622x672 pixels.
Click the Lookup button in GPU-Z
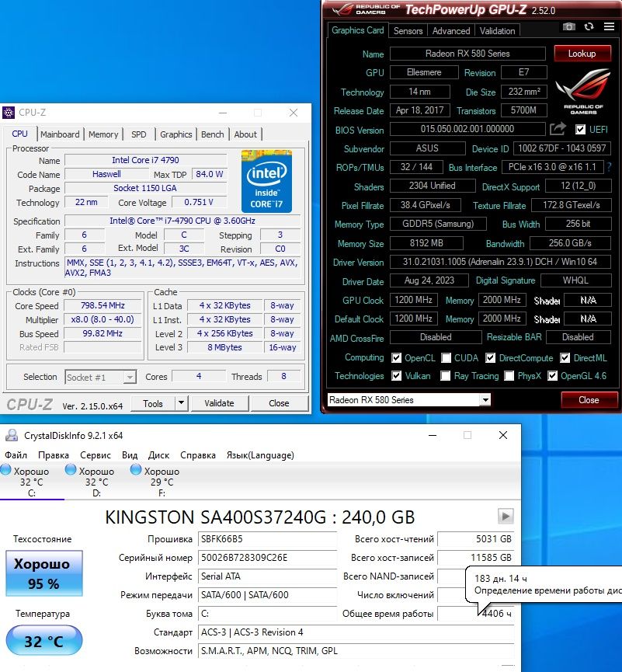tap(582, 54)
